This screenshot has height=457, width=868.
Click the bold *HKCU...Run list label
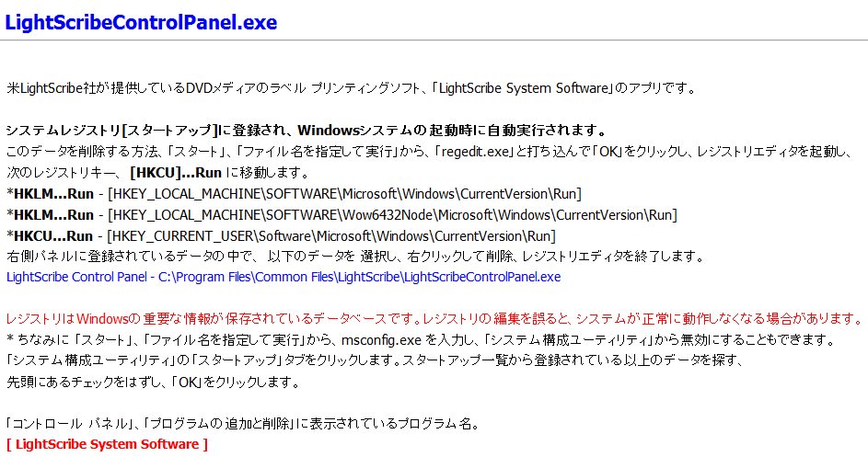(50, 235)
